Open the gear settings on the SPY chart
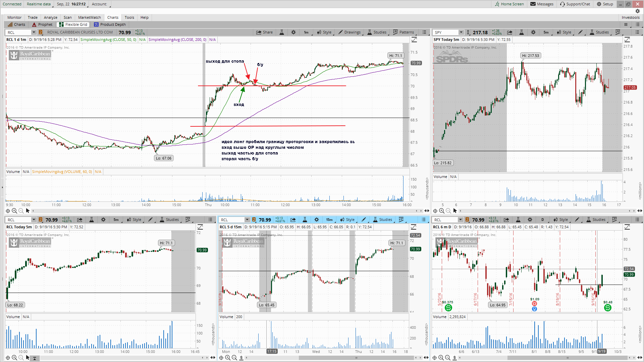 pyautogui.click(x=533, y=33)
